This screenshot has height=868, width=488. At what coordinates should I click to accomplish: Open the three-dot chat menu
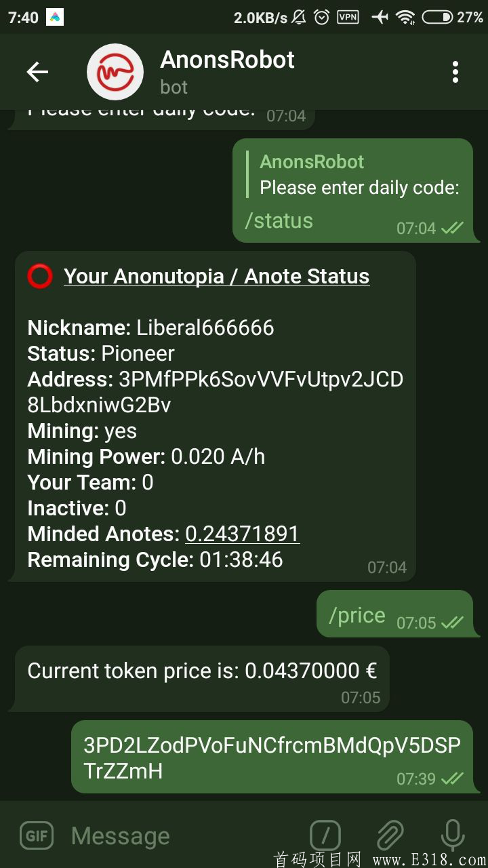455,72
